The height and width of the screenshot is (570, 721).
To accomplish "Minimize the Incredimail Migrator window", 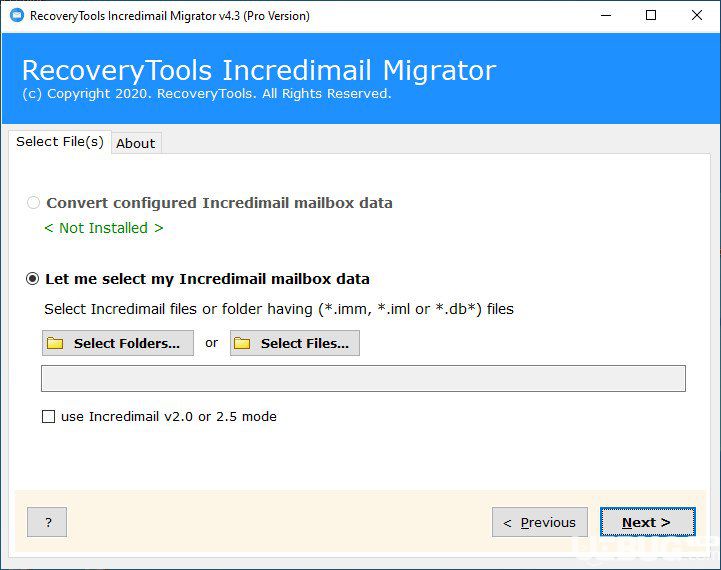I will tap(606, 15).
